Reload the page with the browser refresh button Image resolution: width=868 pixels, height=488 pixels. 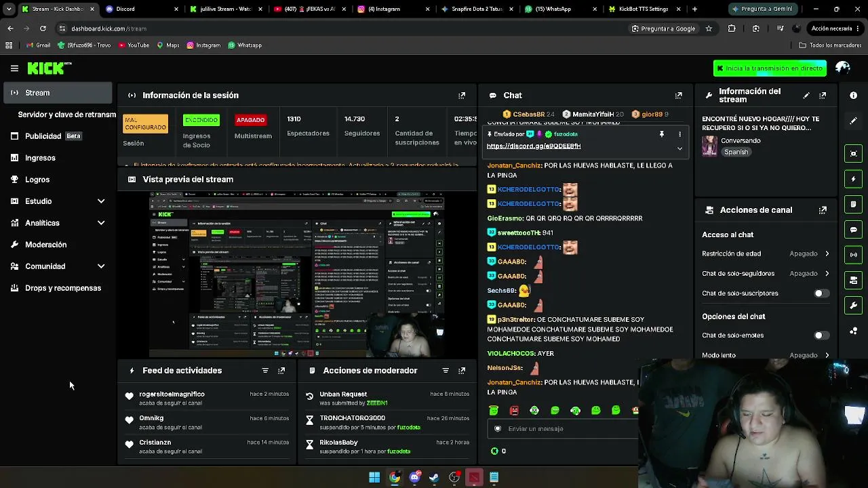click(43, 28)
